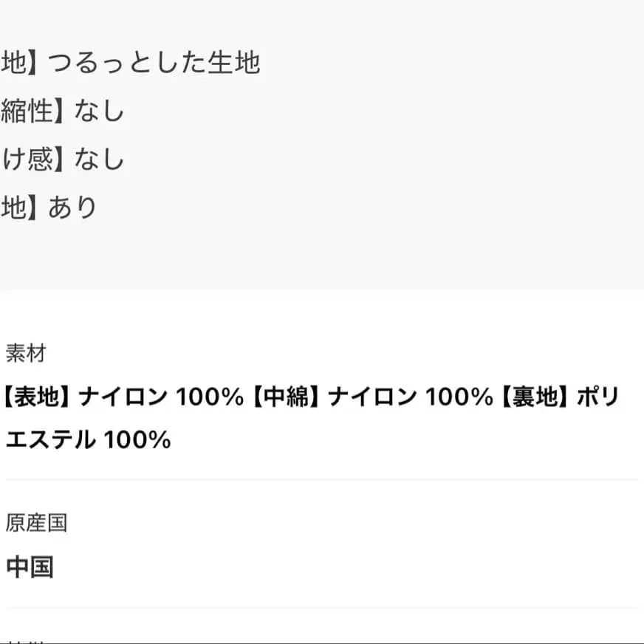Click the 原産国 section heading

36,524
